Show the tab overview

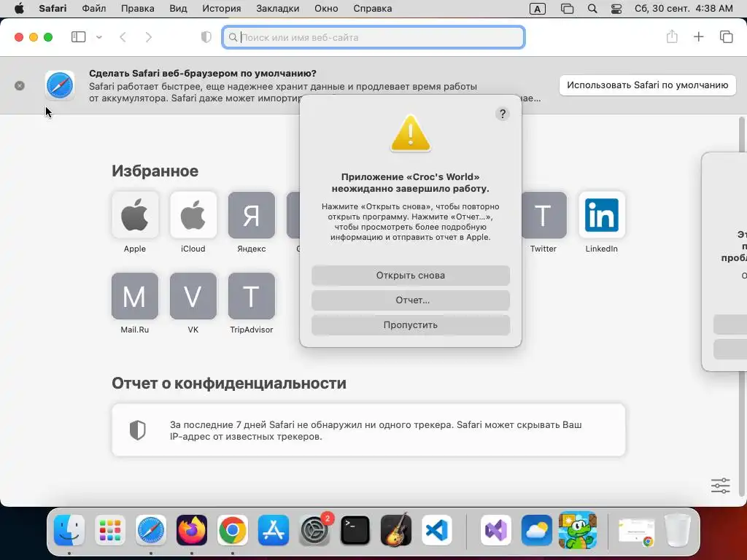[x=726, y=36]
